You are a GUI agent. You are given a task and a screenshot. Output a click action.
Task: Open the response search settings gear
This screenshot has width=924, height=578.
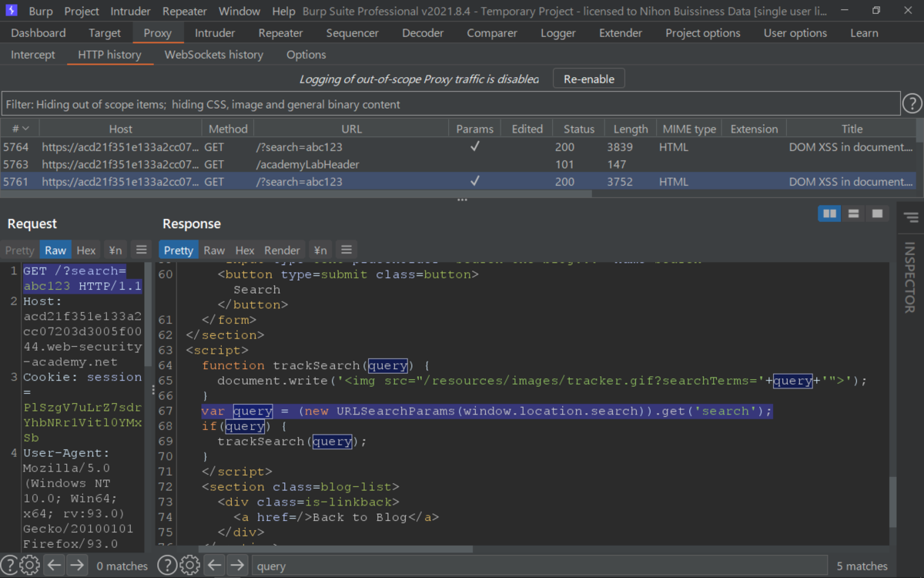click(x=189, y=565)
